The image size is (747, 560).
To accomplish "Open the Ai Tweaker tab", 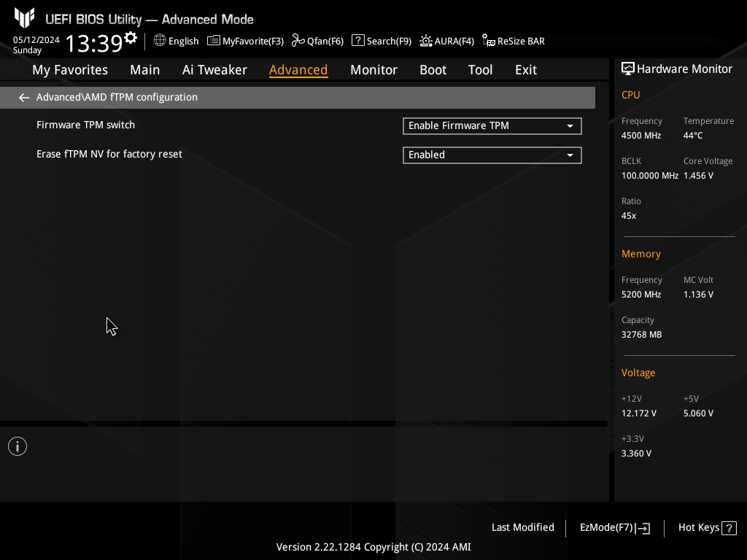I will (214, 70).
